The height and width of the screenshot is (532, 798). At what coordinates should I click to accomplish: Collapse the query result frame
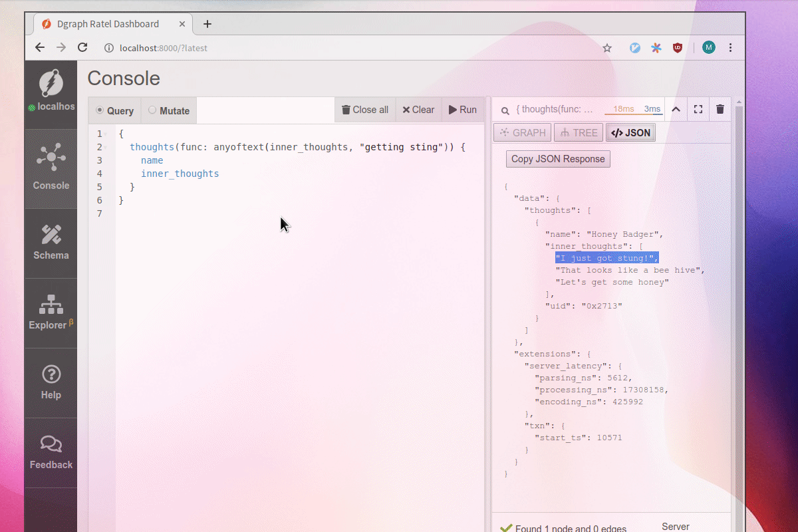[676, 110]
